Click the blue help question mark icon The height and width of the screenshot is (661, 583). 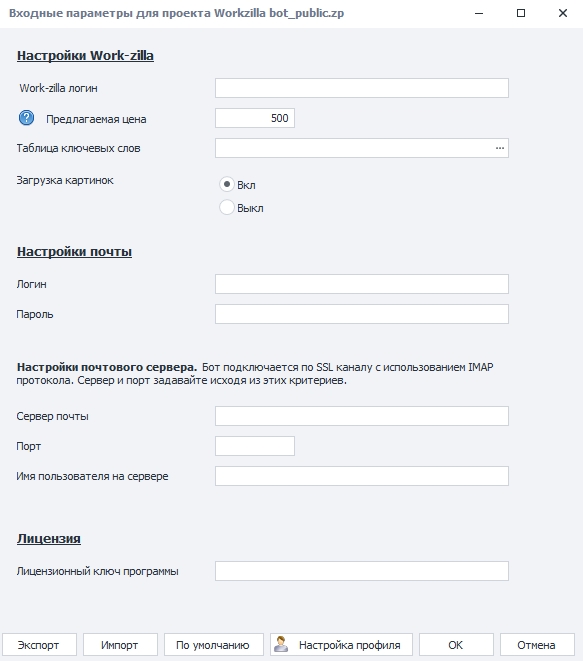(x=27, y=118)
